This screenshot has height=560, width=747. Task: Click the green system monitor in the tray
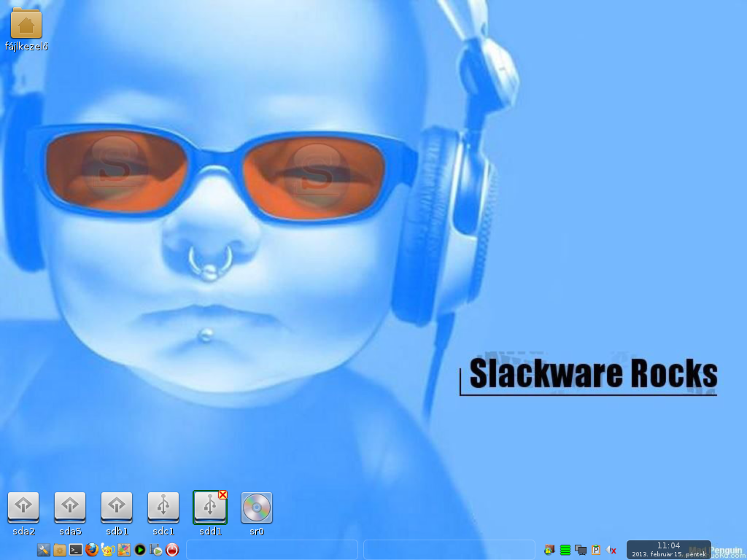(x=565, y=551)
